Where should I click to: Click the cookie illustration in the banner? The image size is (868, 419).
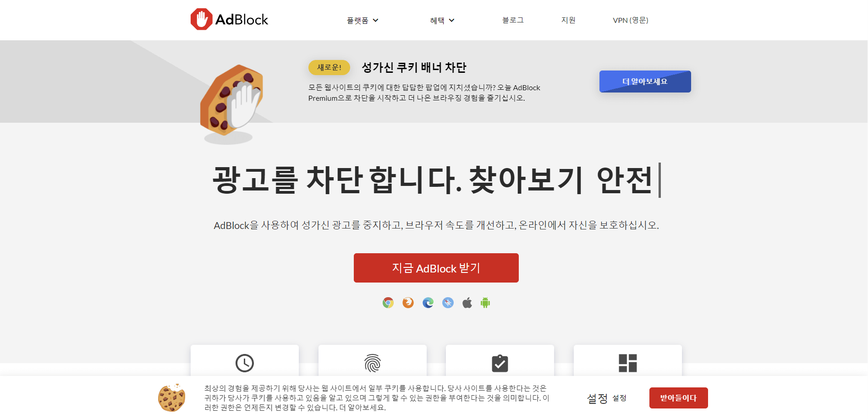click(172, 398)
